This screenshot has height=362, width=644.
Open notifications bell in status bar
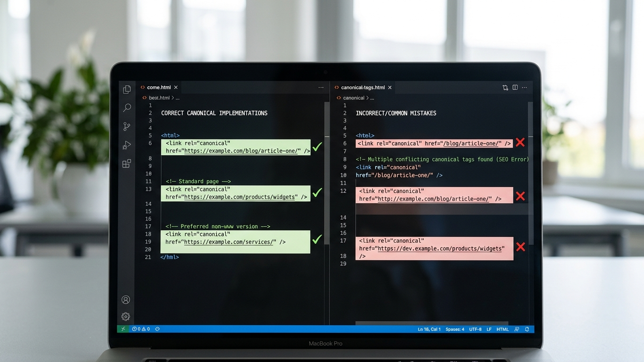[x=527, y=329]
